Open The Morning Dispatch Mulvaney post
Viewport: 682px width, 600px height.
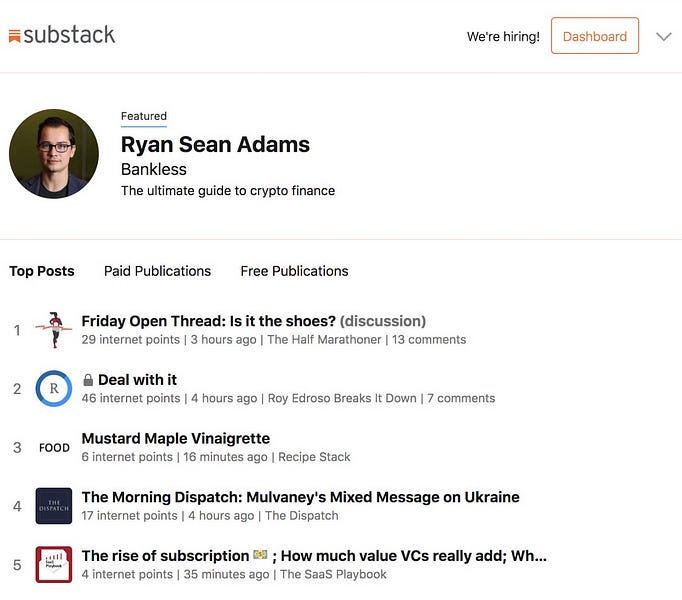(300, 497)
